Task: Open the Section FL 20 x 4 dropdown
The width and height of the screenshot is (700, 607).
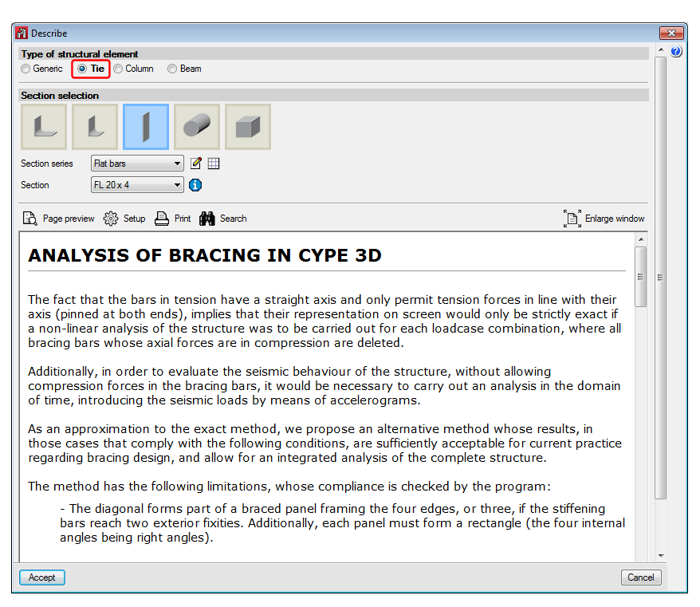Action: tap(137, 185)
